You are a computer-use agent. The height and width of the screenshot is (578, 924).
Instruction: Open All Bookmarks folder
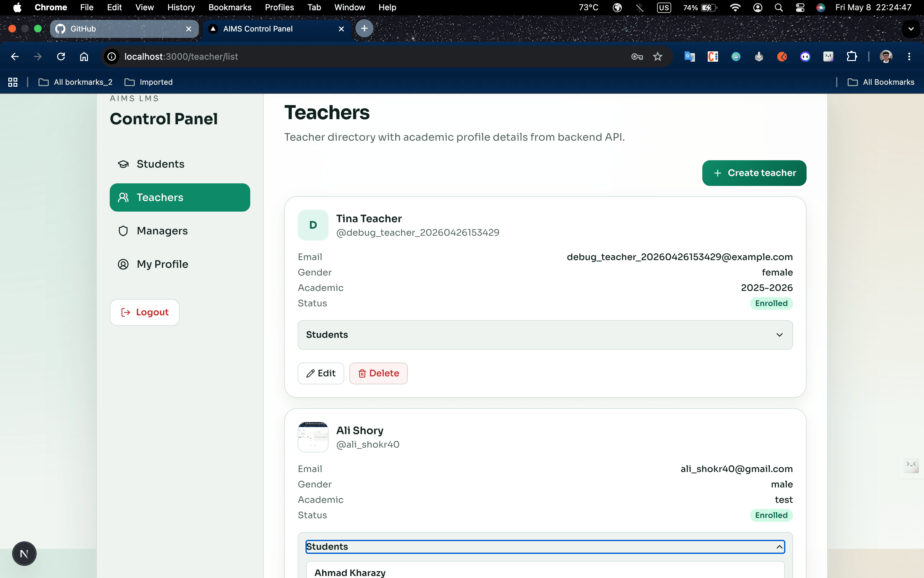(881, 82)
